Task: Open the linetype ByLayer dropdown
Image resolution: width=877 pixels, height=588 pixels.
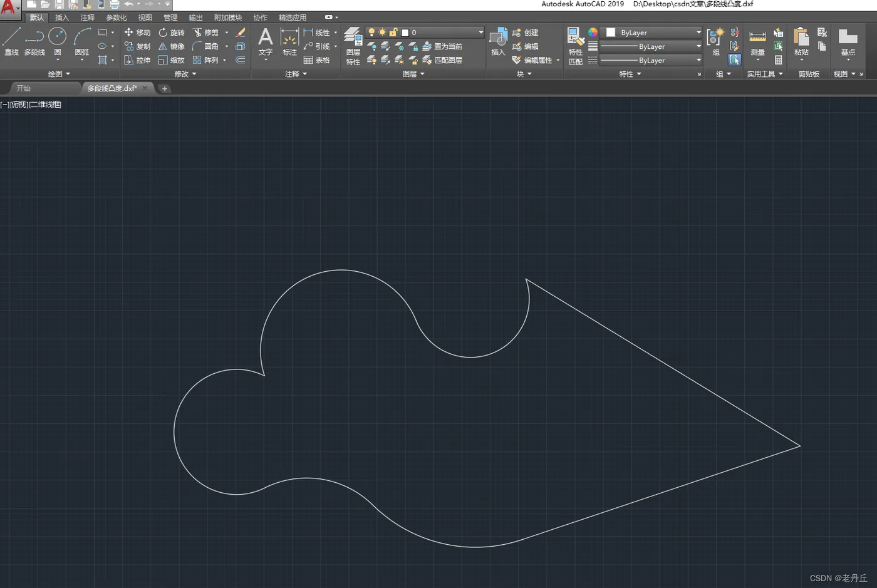Action: pos(698,60)
